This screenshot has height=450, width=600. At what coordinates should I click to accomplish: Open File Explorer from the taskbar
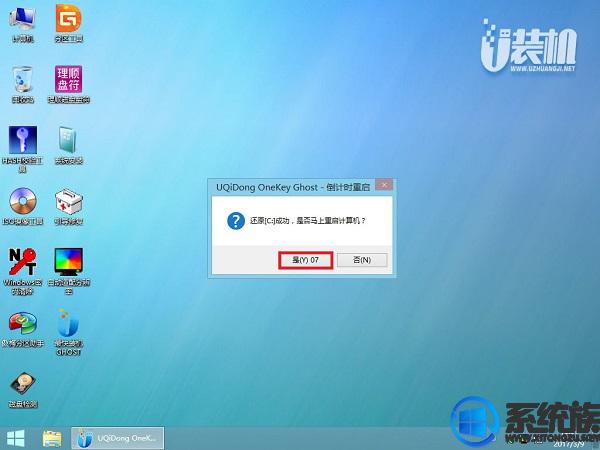point(52,439)
